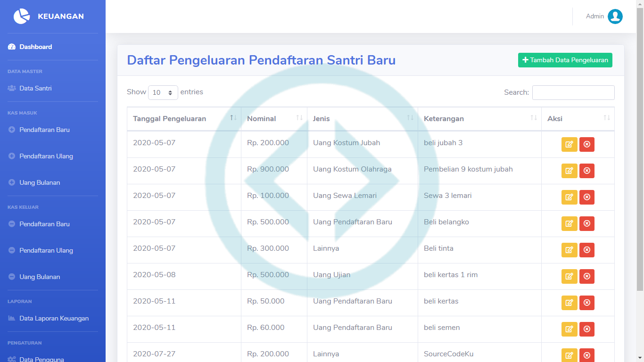Image resolution: width=644 pixels, height=362 pixels.
Task: Delete the 'beli jubah 3' entry
Action: pos(587,145)
